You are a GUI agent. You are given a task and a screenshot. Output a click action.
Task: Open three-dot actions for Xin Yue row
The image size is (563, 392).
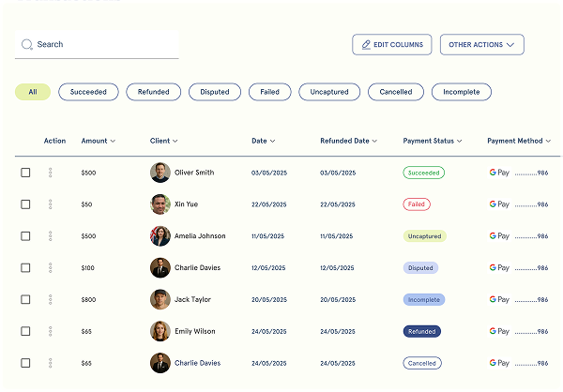pyautogui.click(x=50, y=204)
